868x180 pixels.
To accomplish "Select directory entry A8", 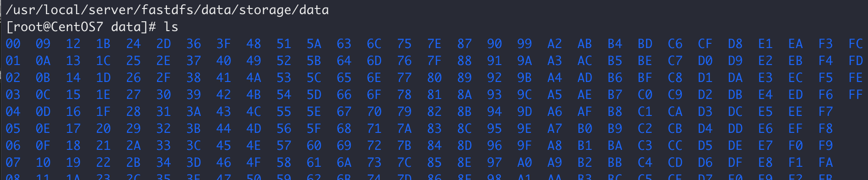I will click(555, 146).
